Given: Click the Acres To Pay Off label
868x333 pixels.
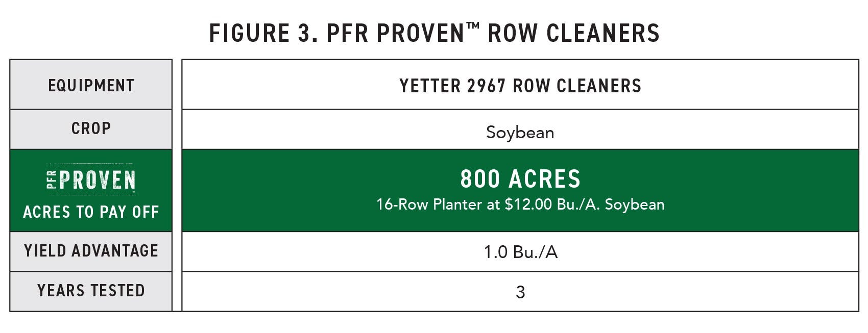Looking at the screenshot, I should [x=91, y=212].
